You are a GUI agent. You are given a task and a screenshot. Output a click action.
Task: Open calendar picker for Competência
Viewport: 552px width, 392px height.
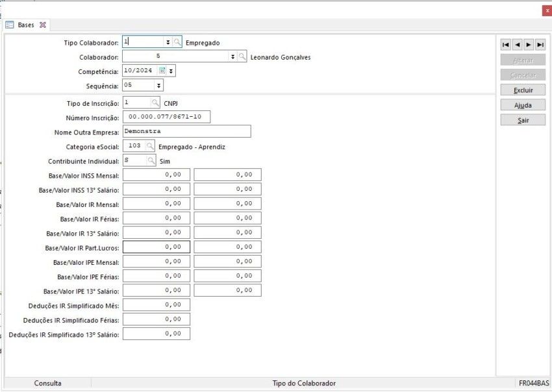pyautogui.click(x=162, y=71)
